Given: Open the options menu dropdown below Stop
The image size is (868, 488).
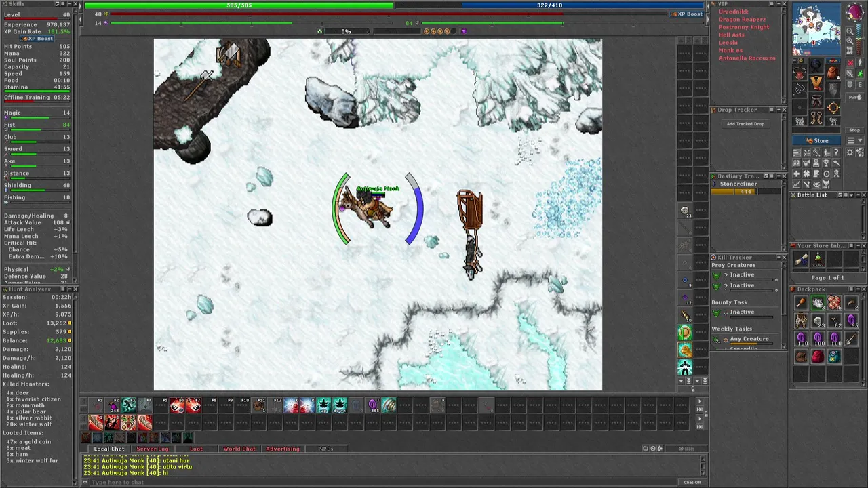Looking at the screenshot, I should pyautogui.click(x=855, y=140).
